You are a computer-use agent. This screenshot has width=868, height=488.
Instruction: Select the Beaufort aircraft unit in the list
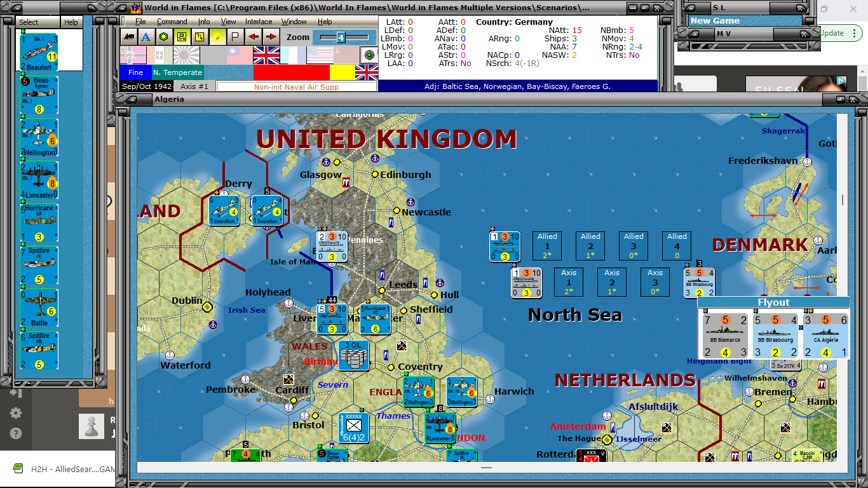click(39, 52)
